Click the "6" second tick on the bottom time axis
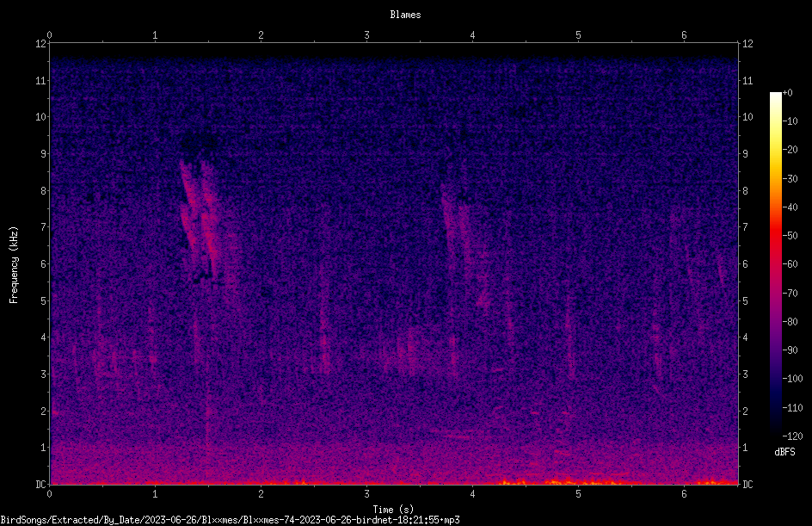 pos(684,494)
